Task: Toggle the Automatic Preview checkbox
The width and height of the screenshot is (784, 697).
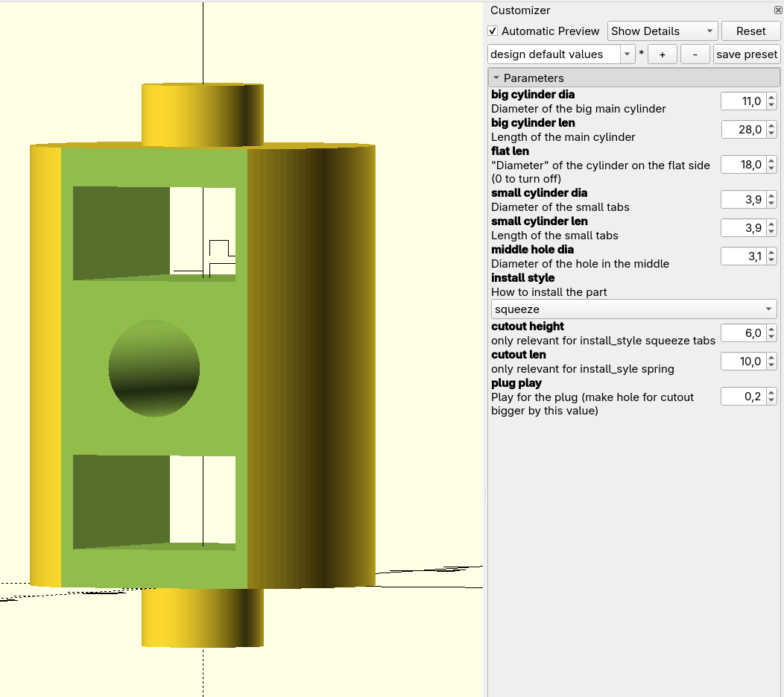Action: (x=493, y=31)
